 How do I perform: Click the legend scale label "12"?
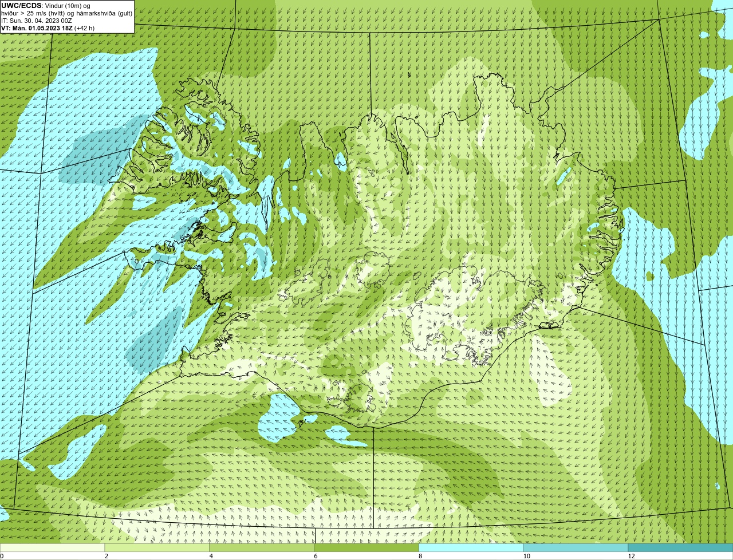(631, 556)
